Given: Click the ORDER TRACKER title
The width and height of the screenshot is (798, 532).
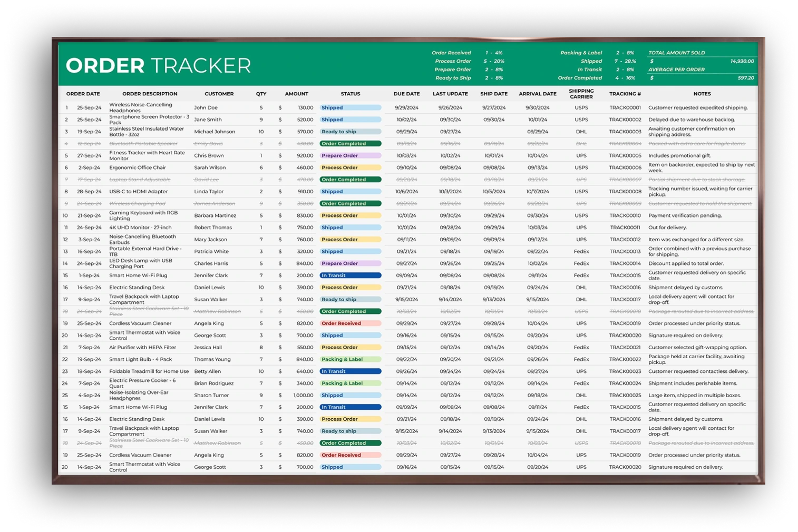Looking at the screenshot, I should [158, 66].
